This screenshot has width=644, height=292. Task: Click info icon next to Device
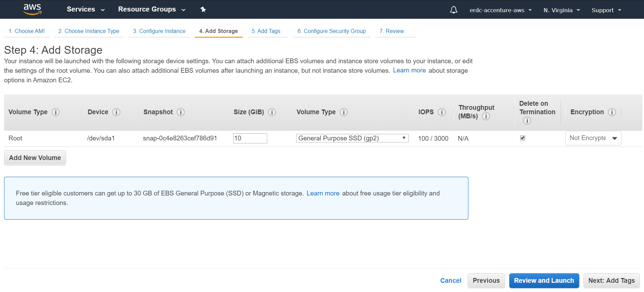(x=116, y=112)
